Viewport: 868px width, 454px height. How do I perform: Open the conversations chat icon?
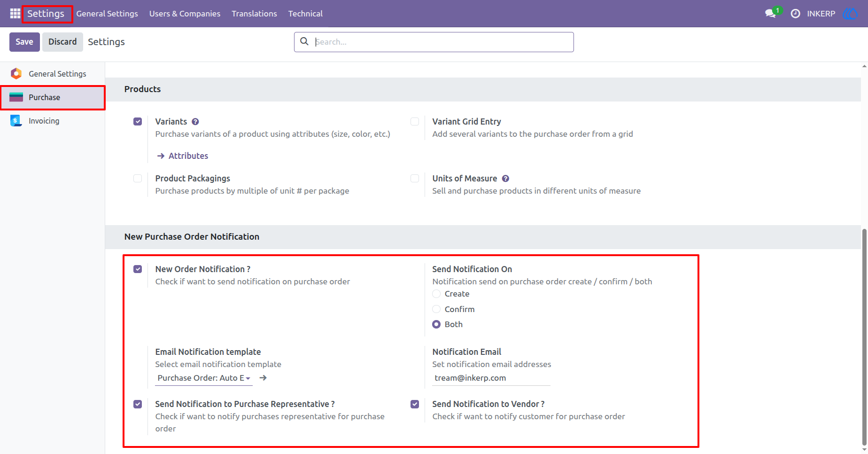pyautogui.click(x=770, y=14)
